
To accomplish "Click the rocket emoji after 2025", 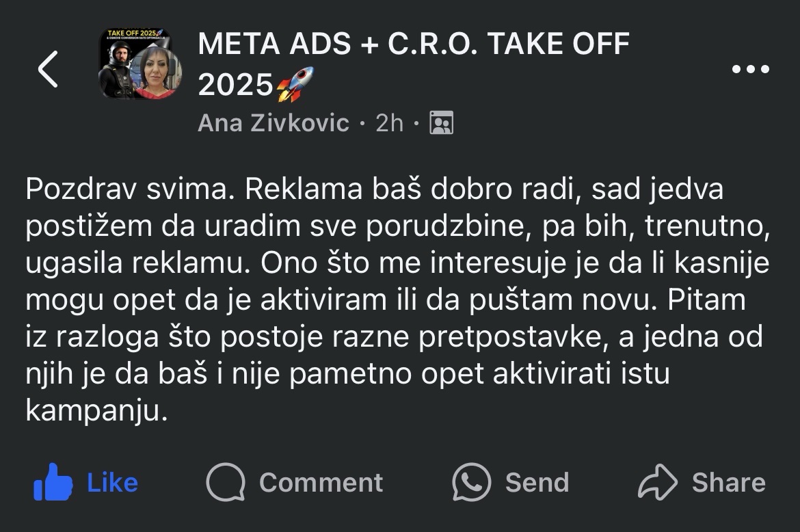I will [295, 85].
